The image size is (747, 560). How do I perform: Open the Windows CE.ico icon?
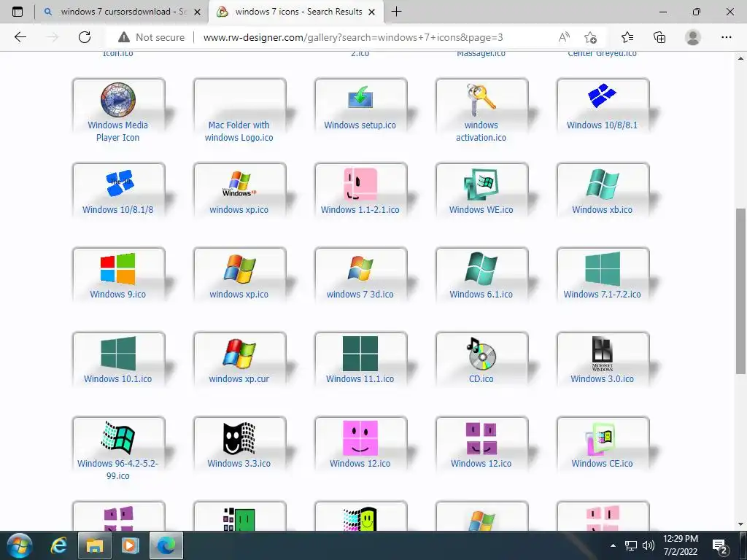[601, 438]
